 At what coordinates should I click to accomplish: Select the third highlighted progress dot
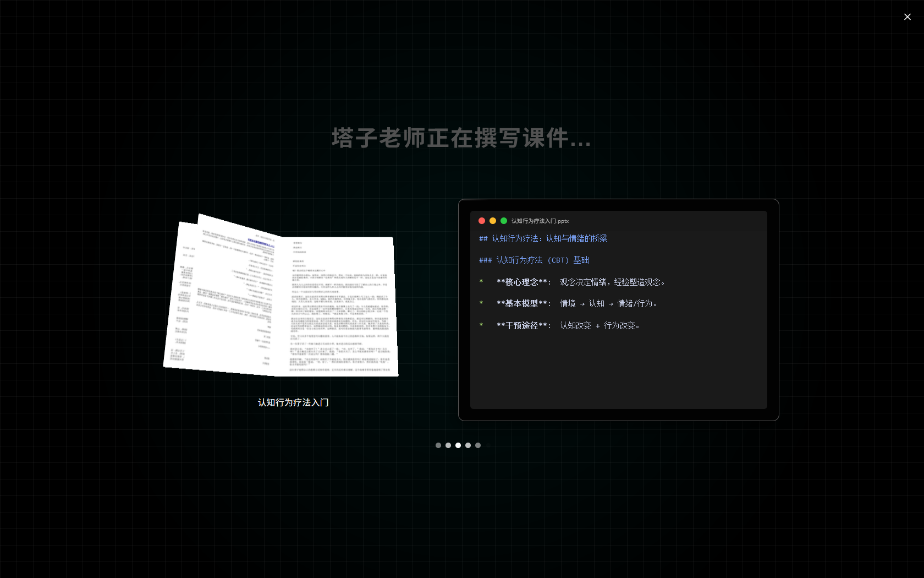point(458,445)
